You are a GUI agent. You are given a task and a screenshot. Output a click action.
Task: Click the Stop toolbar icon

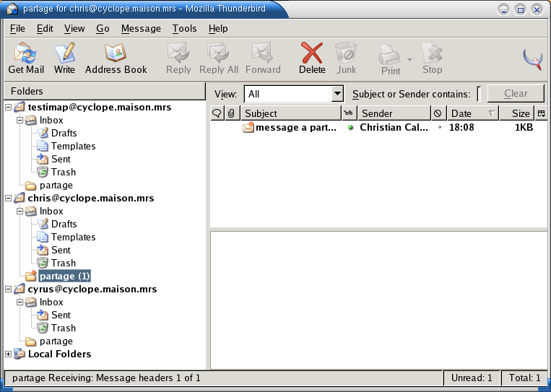point(432,58)
